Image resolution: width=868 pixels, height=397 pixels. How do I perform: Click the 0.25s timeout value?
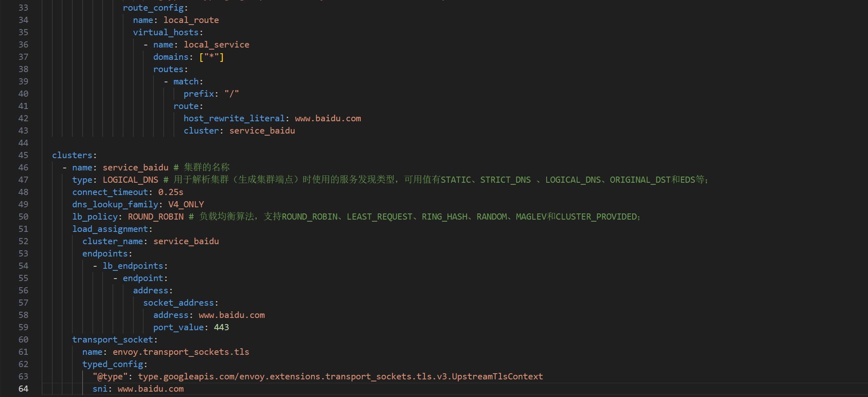click(171, 192)
